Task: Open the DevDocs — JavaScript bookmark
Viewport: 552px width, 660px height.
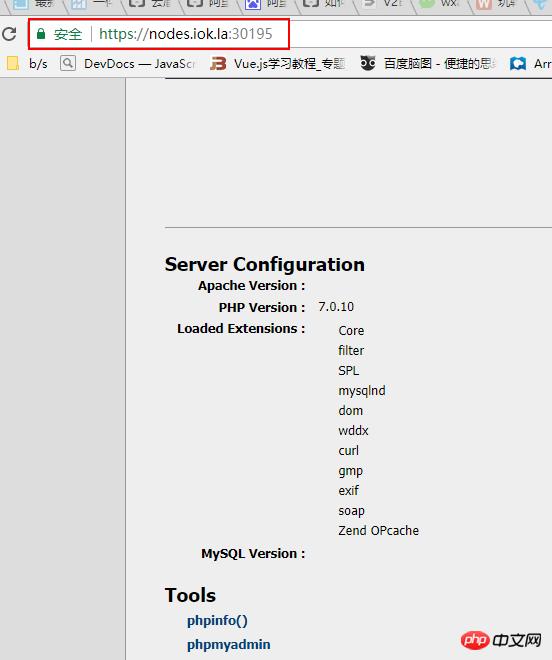Action: pos(139,64)
